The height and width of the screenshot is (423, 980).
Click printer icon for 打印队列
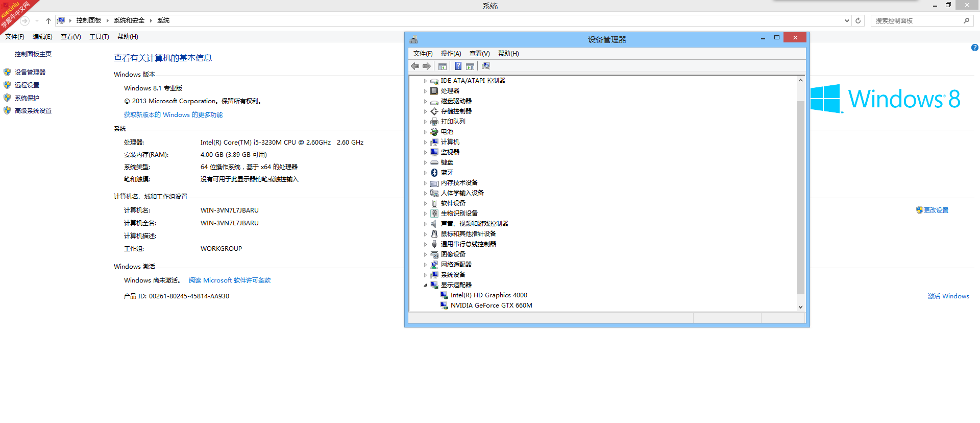coord(434,122)
